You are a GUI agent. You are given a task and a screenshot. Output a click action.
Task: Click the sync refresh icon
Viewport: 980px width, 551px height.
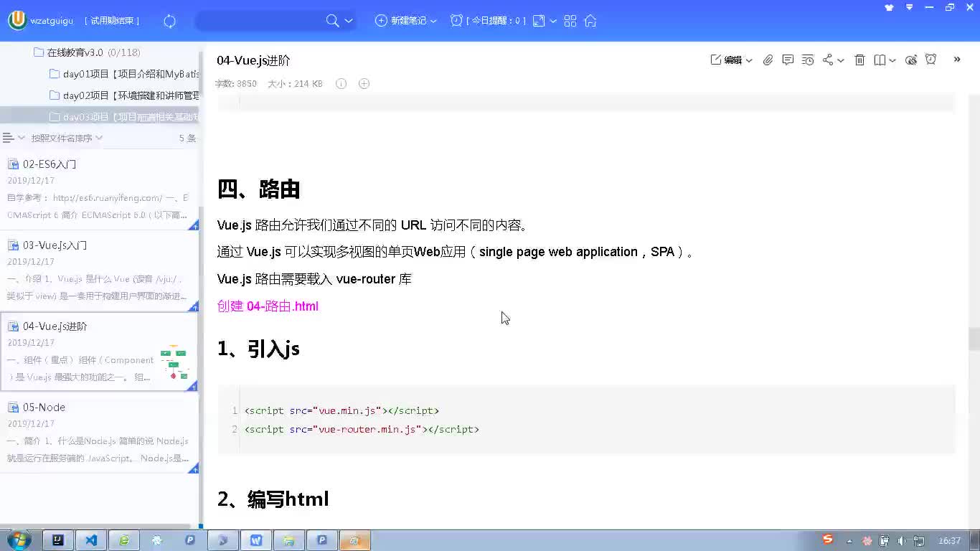pos(170,21)
